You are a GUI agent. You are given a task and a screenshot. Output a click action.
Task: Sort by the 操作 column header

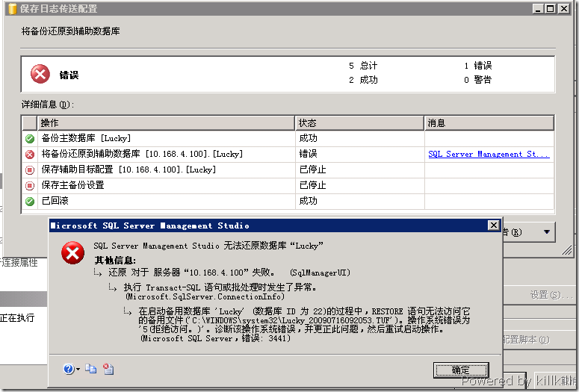[x=166, y=123]
